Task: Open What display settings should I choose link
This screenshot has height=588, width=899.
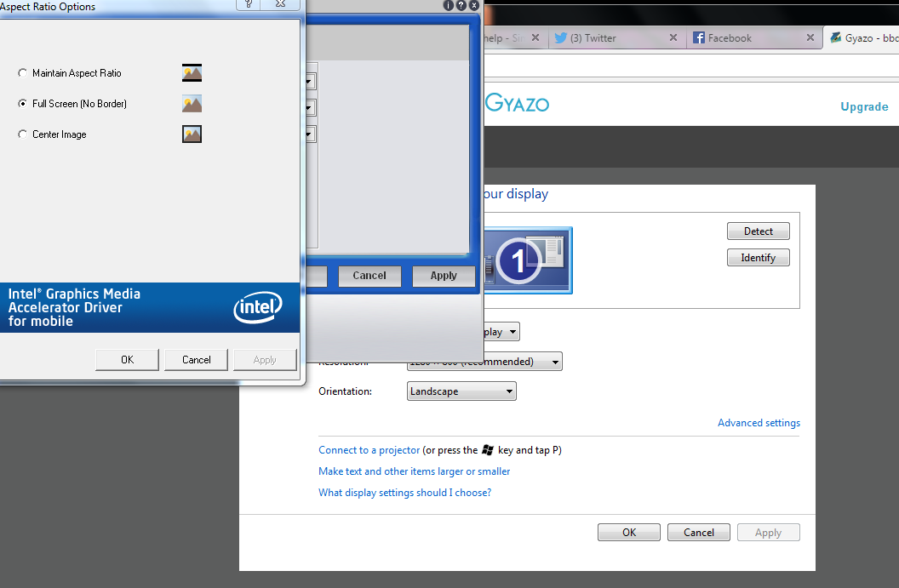Action: pyautogui.click(x=404, y=493)
